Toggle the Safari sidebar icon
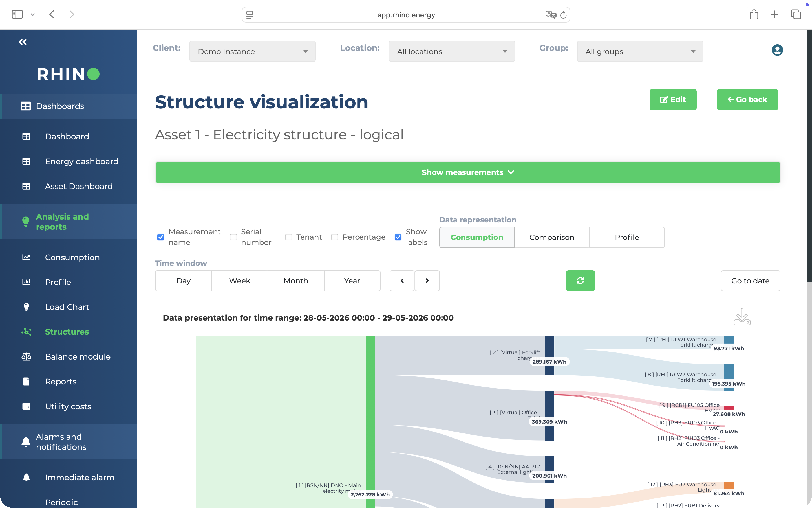Viewport: 812px width, 508px height. pyautogui.click(x=17, y=14)
